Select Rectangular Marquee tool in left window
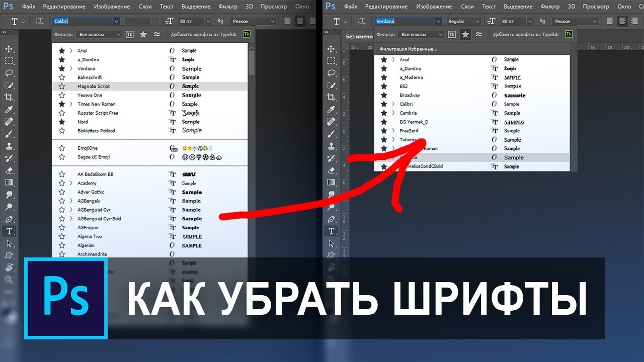The image size is (644, 362). tap(9, 61)
